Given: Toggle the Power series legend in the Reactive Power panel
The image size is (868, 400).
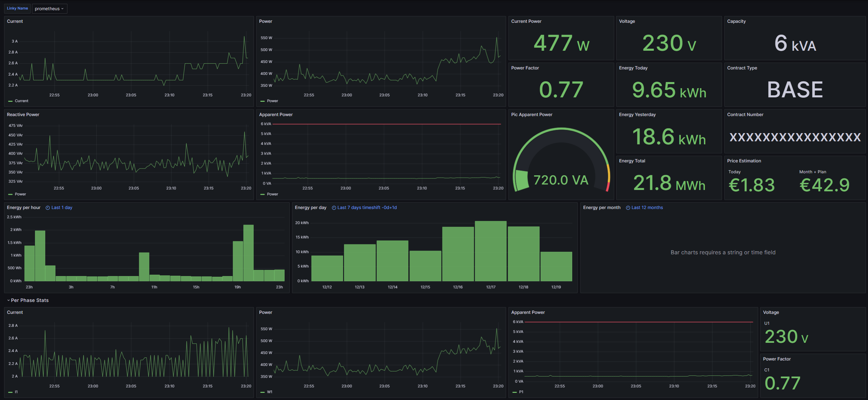Looking at the screenshot, I should (20, 194).
